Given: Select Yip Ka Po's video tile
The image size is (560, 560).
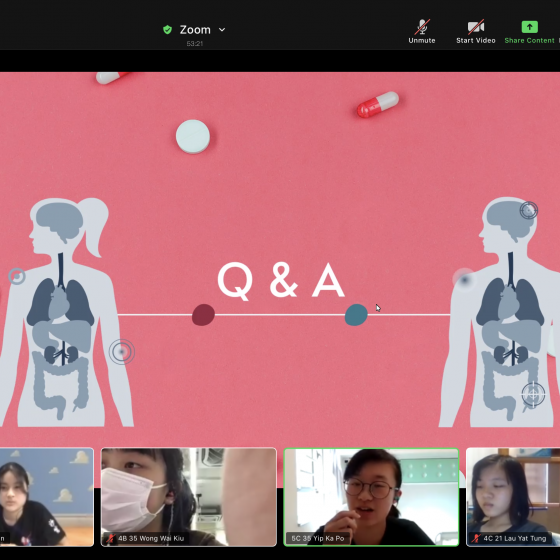Looking at the screenshot, I should [371, 497].
